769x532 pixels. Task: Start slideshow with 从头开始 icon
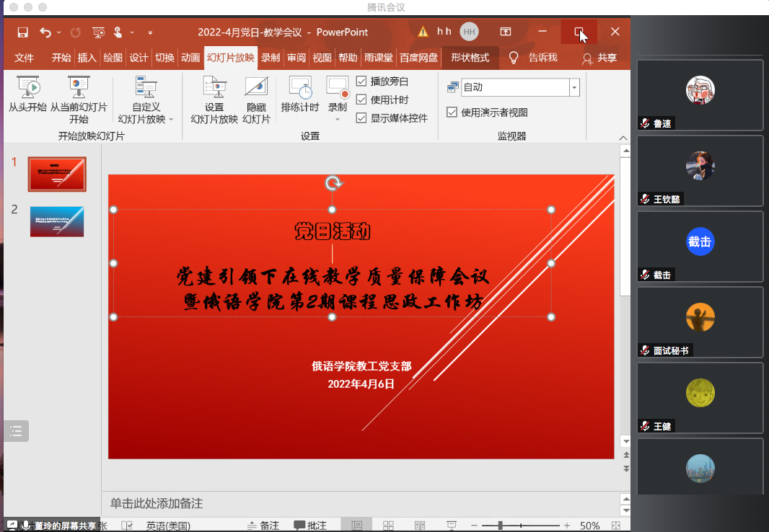click(27, 87)
